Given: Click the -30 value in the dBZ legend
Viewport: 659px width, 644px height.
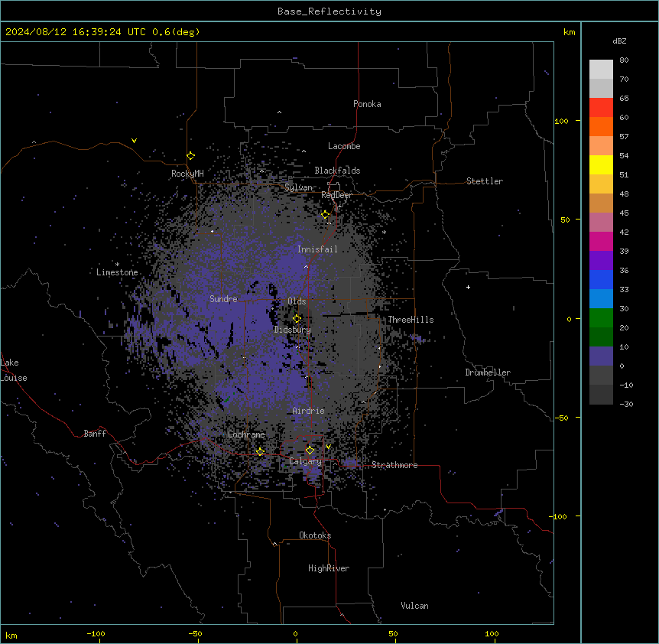Looking at the screenshot, I should pos(626,405).
